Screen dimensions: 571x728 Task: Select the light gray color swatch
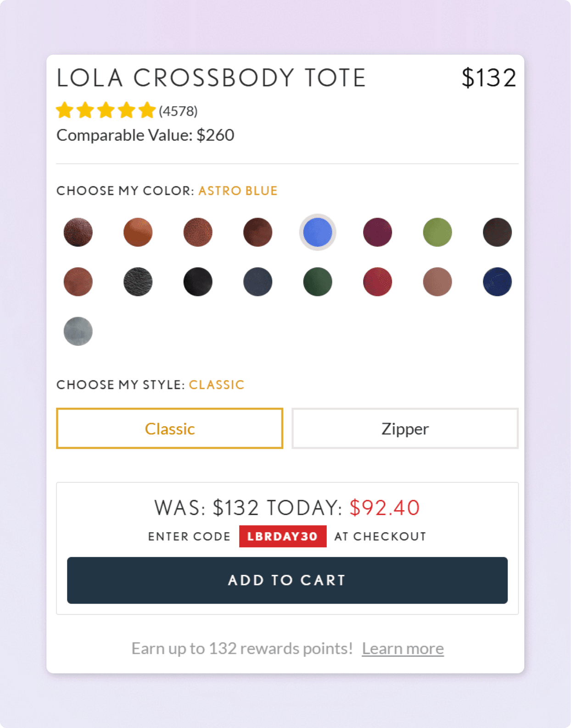pyautogui.click(x=78, y=332)
